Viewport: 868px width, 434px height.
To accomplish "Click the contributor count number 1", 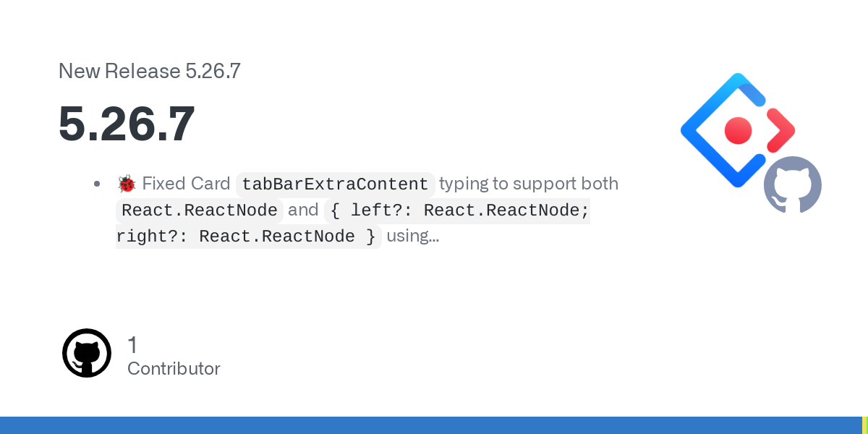I will (132, 345).
